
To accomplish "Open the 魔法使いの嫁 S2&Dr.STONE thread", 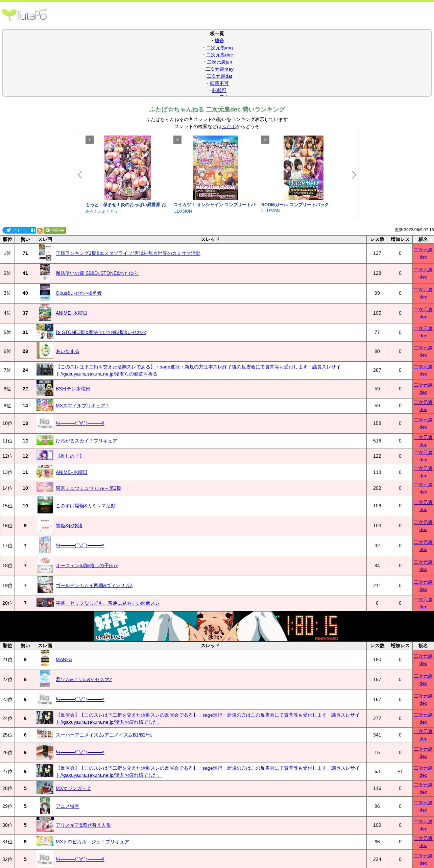I will pos(97,273).
